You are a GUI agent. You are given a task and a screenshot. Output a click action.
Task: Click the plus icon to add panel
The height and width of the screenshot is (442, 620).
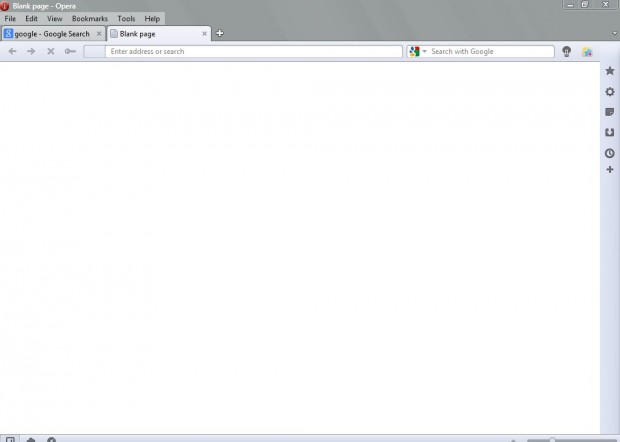pos(610,170)
